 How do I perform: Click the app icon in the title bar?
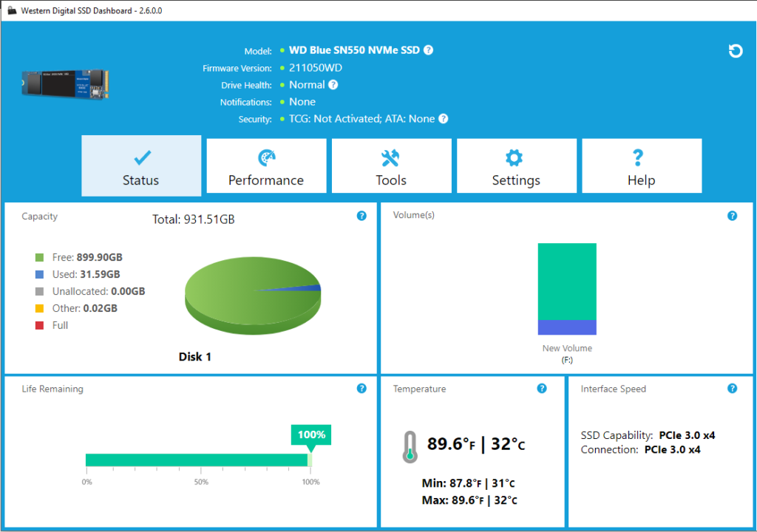coord(12,10)
